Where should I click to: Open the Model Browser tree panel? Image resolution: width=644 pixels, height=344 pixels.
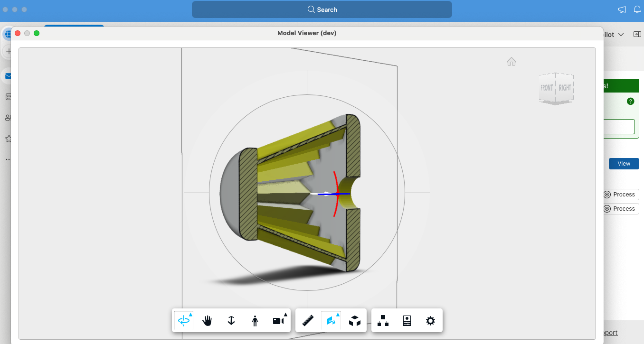tap(383, 321)
